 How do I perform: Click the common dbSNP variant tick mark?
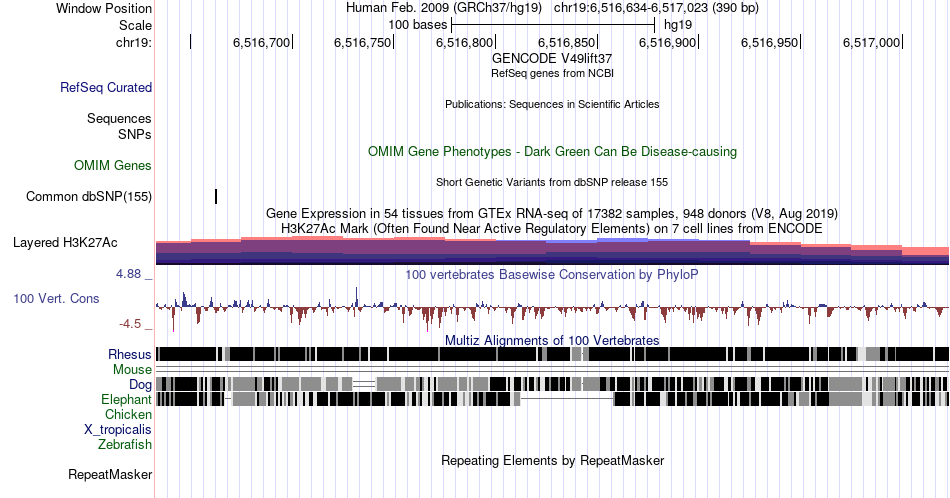(x=216, y=196)
